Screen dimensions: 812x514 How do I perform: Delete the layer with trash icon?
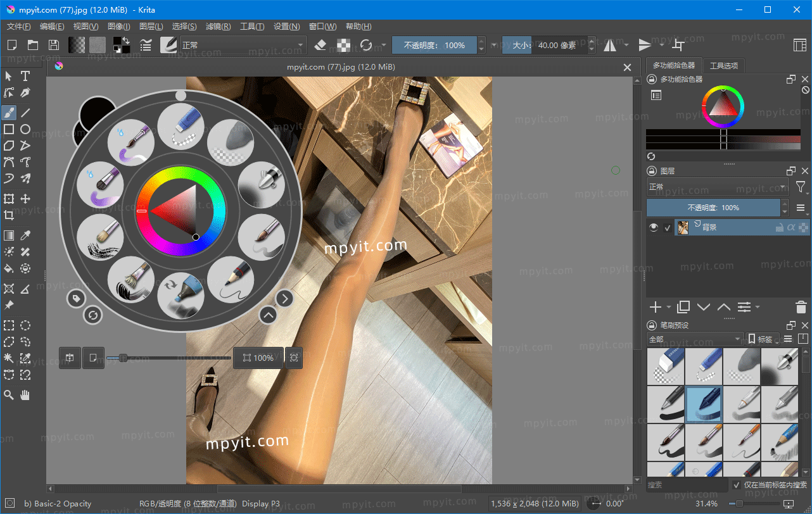point(801,307)
